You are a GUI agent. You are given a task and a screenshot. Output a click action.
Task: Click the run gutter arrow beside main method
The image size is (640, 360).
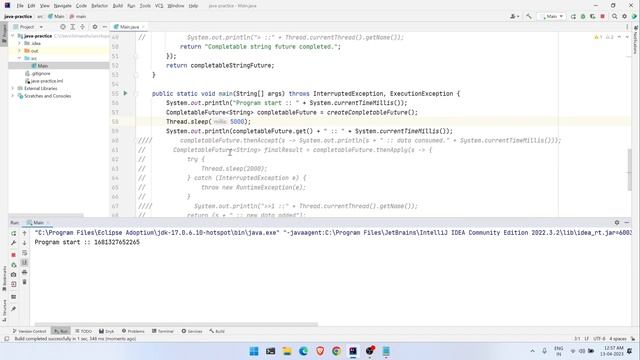pyautogui.click(x=125, y=93)
